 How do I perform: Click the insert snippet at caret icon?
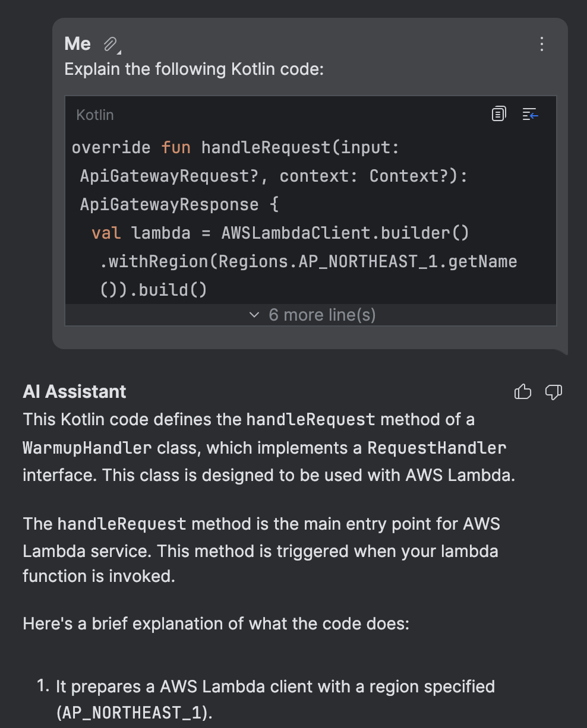tap(530, 114)
